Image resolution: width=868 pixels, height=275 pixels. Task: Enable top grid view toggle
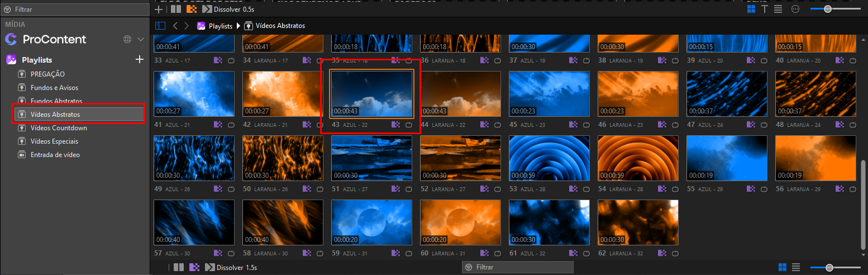[751, 9]
